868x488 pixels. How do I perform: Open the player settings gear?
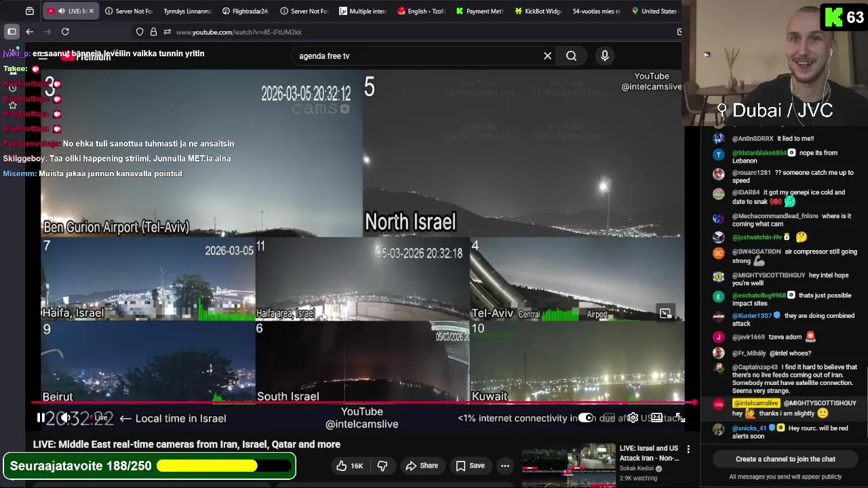pos(633,418)
